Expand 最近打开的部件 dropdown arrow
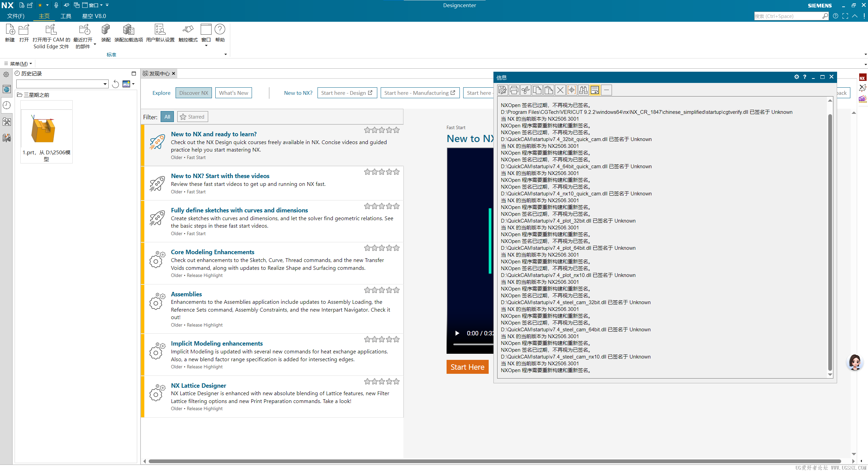Screen dimensions: 868x472 95,45
